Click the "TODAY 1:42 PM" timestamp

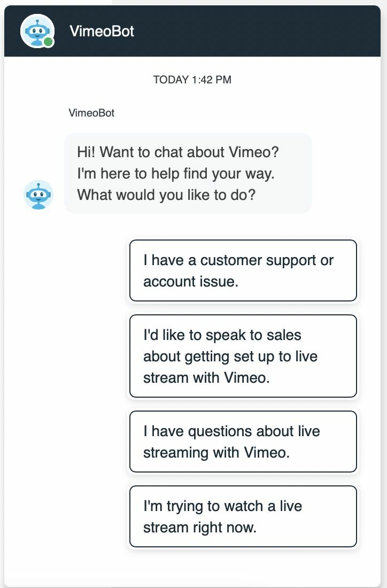192,80
